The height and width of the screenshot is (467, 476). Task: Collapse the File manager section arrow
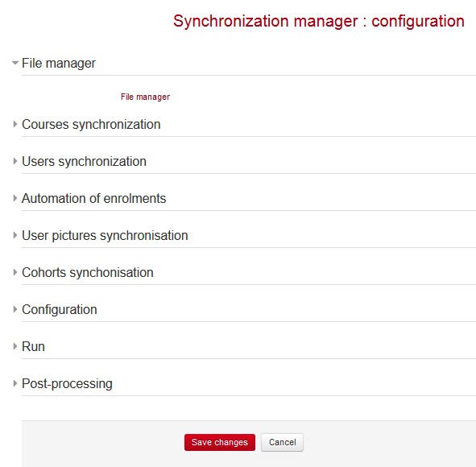15,63
